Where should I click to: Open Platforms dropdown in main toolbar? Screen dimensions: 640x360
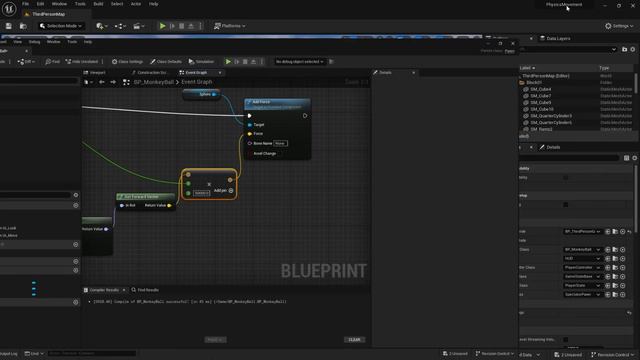coord(230,26)
